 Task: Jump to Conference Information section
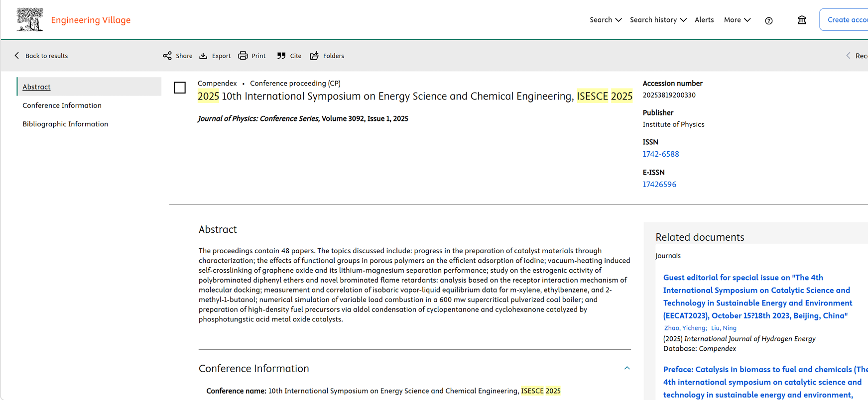click(62, 105)
